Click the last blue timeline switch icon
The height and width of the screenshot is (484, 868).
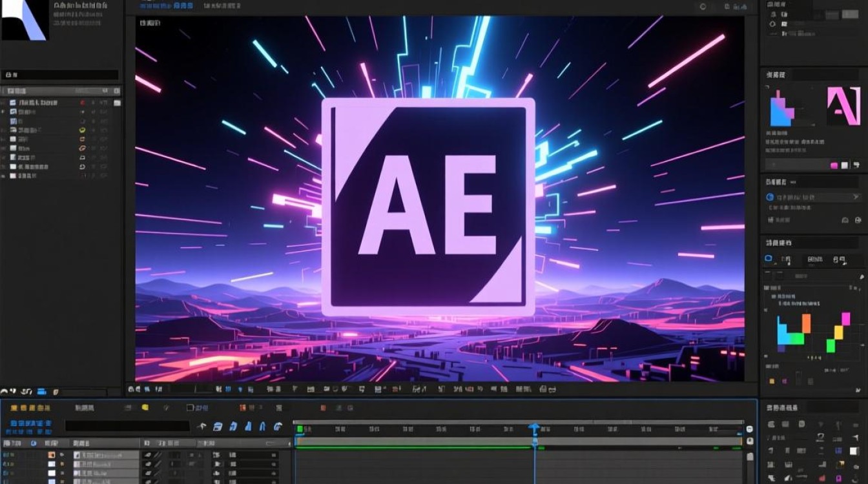pyautogui.click(x=278, y=426)
